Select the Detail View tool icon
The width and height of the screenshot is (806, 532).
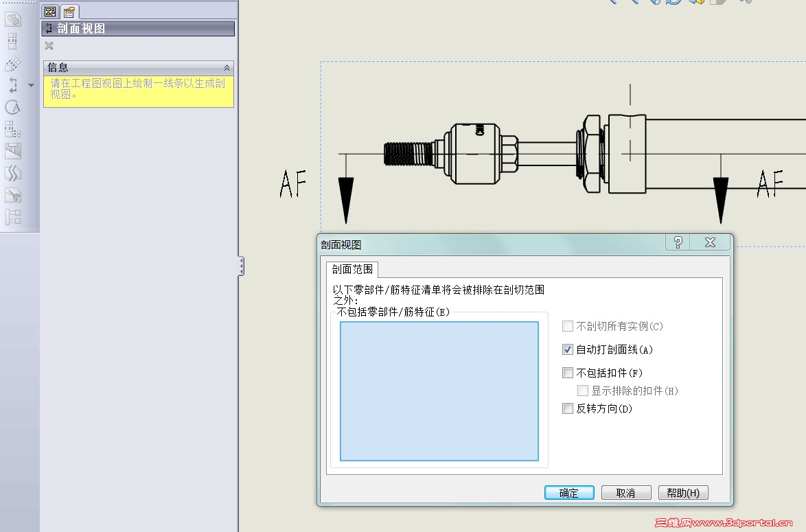tap(13, 107)
